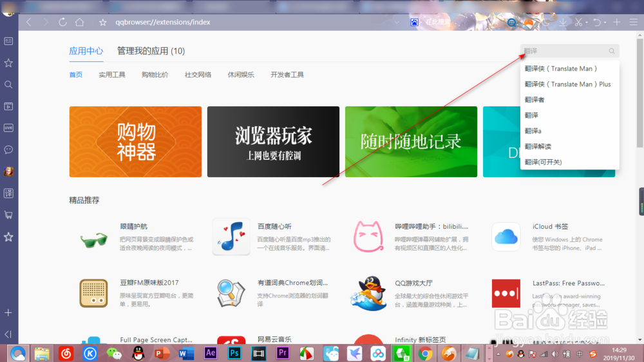Viewport: 644px width, 362px height.
Task: Open the 购物神器 banner
Action: [x=135, y=142]
